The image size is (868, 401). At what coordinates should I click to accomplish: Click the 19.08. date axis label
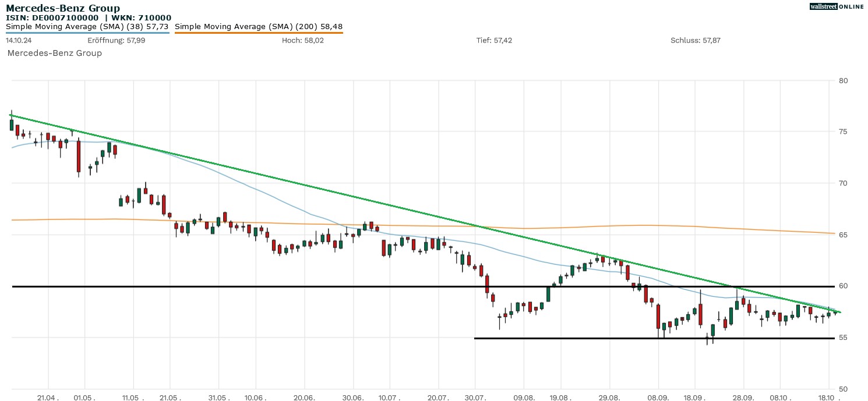560,399
